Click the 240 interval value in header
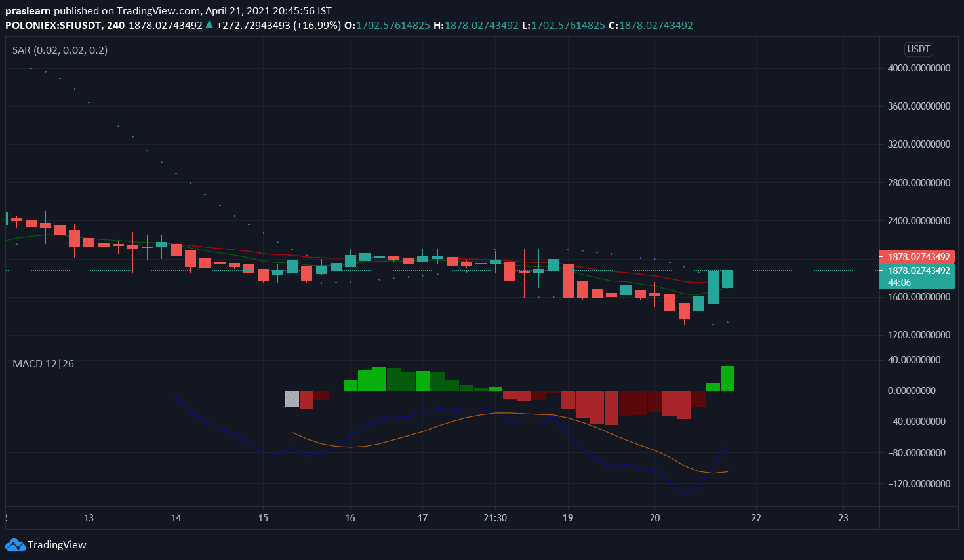964x560 pixels. coord(115,25)
